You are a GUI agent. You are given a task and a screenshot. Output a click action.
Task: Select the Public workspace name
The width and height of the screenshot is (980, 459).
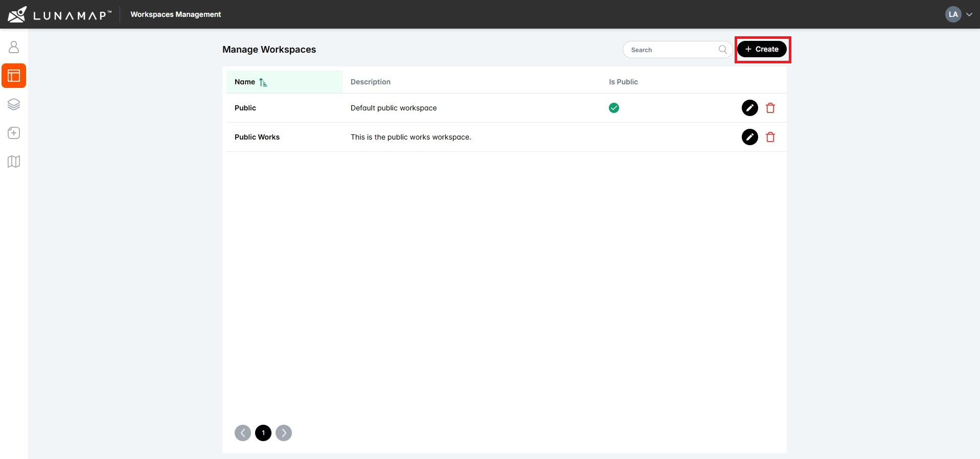click(x=245, y=108)
